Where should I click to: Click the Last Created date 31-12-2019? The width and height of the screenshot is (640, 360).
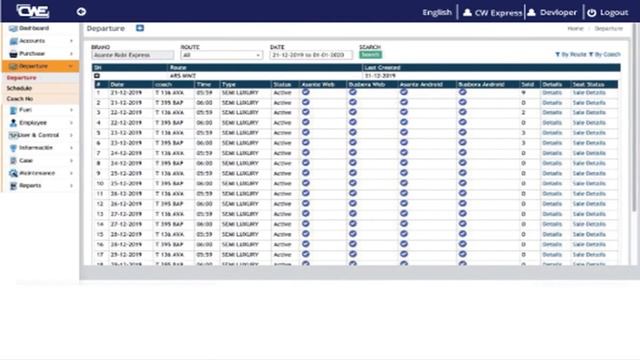[380, 76]
